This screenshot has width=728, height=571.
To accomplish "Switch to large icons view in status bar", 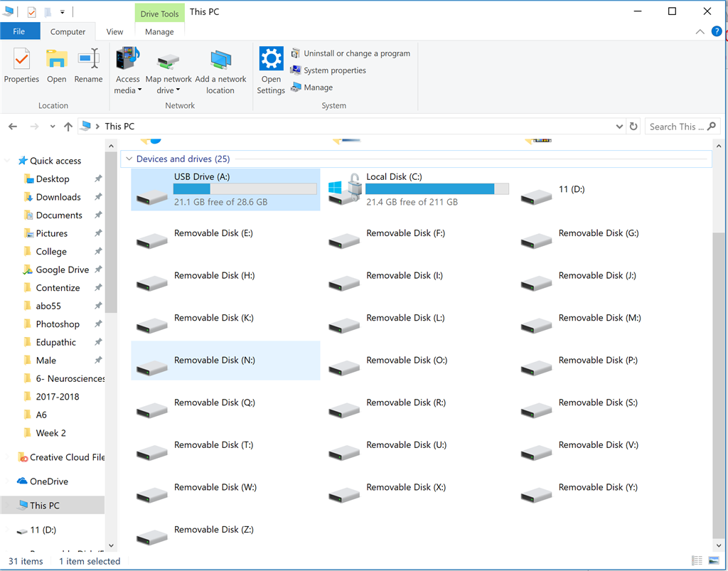I will 713,561.
